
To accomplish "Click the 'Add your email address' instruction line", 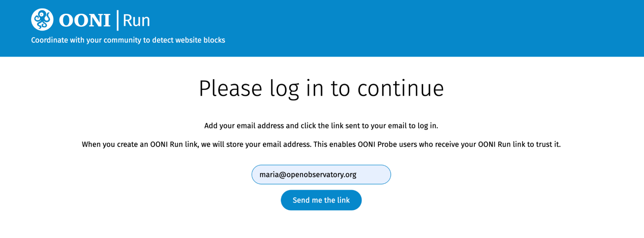I will click(321, 126).
